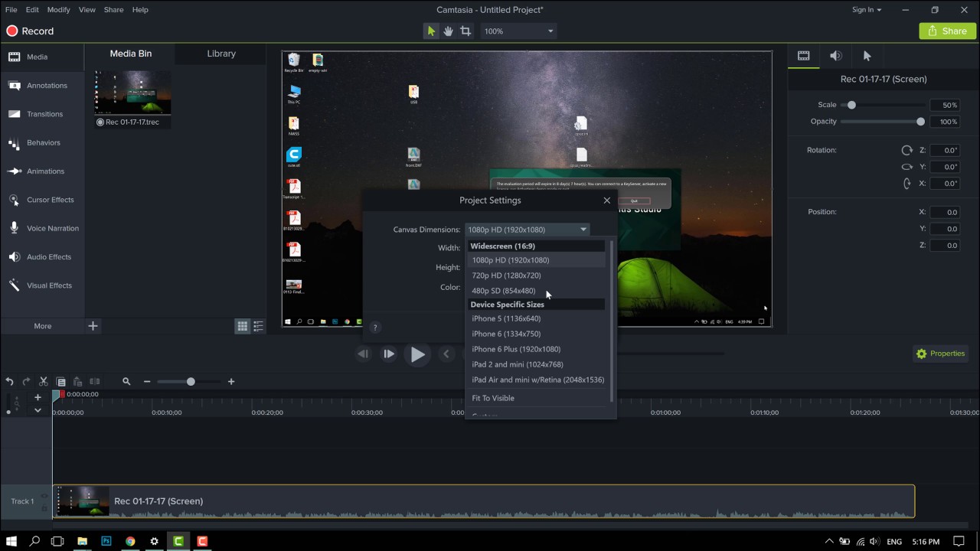
Task: Pick iPhone 6 (1334x750) canvas size
Action: pyautogui.click(x=506, y=334)
